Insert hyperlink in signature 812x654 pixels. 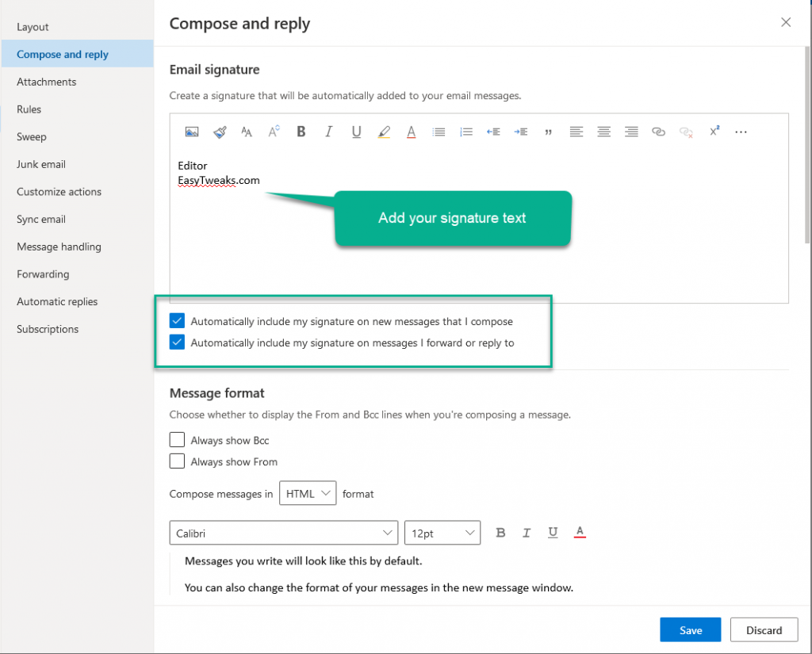pos(658,132)
